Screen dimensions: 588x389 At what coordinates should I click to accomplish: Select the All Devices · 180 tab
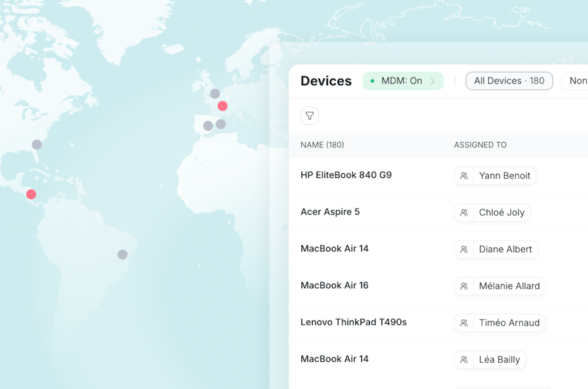[x=509, y=81]
